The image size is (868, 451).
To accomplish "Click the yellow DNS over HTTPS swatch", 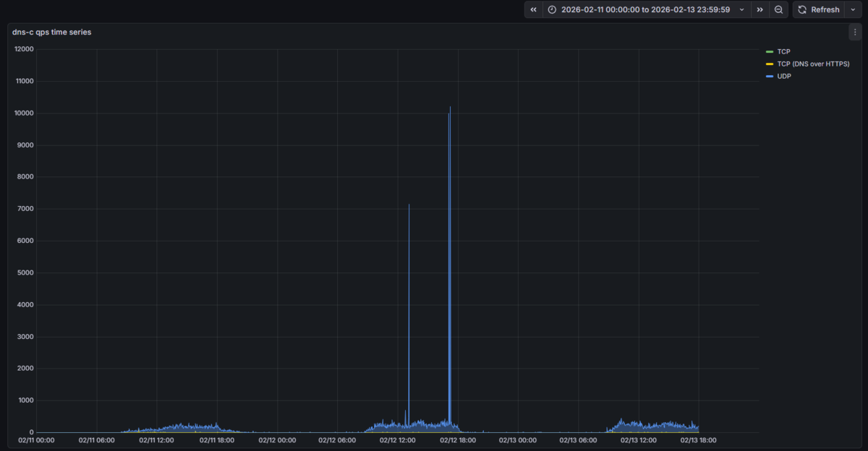I will [770, 64].
